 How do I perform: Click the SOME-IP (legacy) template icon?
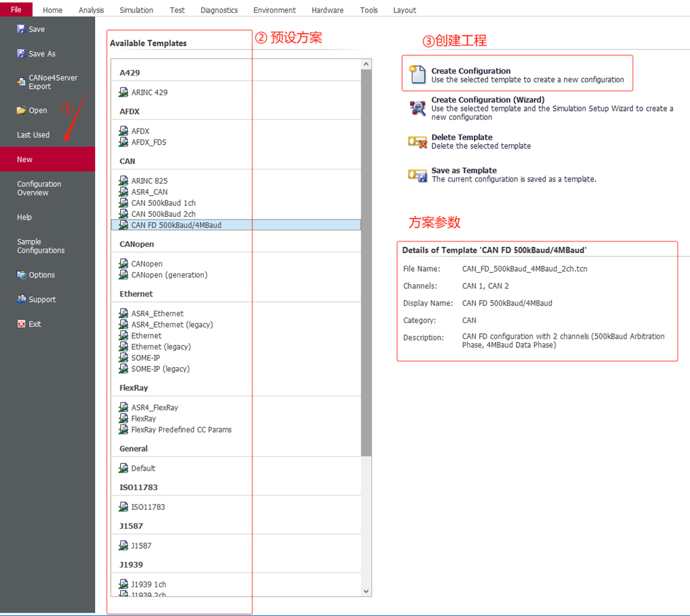pyautogui.click(x=124, y=369)
